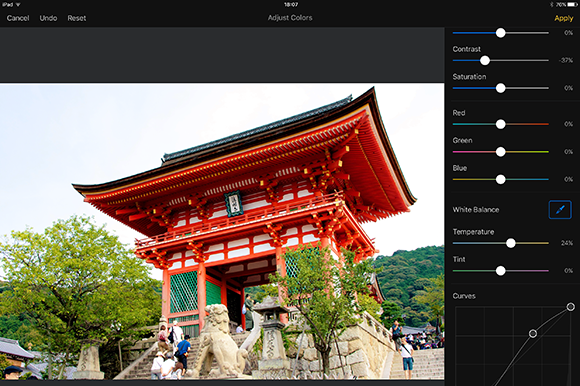Image resolution: width=580 pixels, height=386 pixels.
Task: Click the Tint 0% value
Action: pyautogui.click(x=569, y=271)
